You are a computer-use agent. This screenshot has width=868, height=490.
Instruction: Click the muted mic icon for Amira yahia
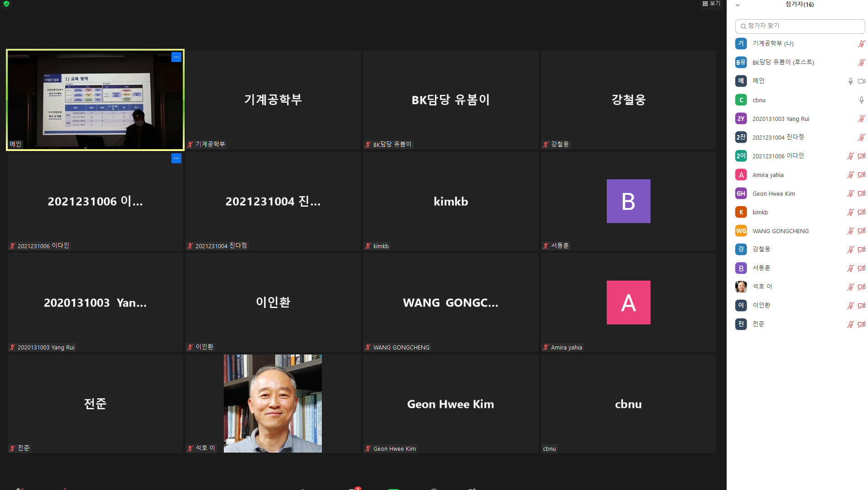850,175
